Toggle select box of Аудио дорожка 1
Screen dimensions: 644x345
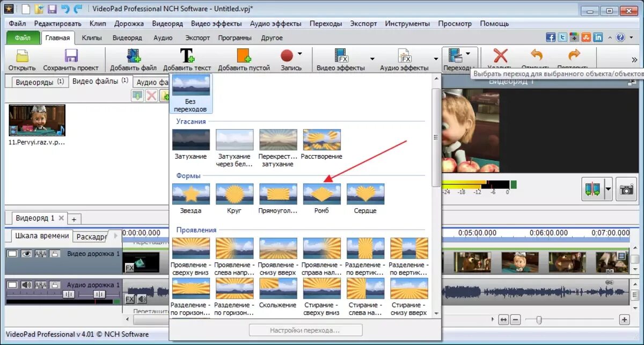coord(12,285)
